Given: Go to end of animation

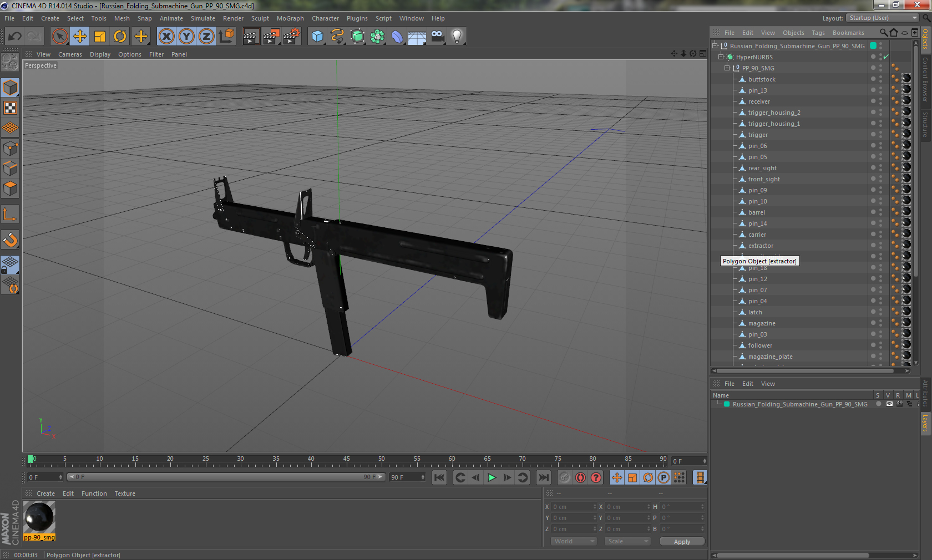Looking at the screenshot, I should 544,477.
